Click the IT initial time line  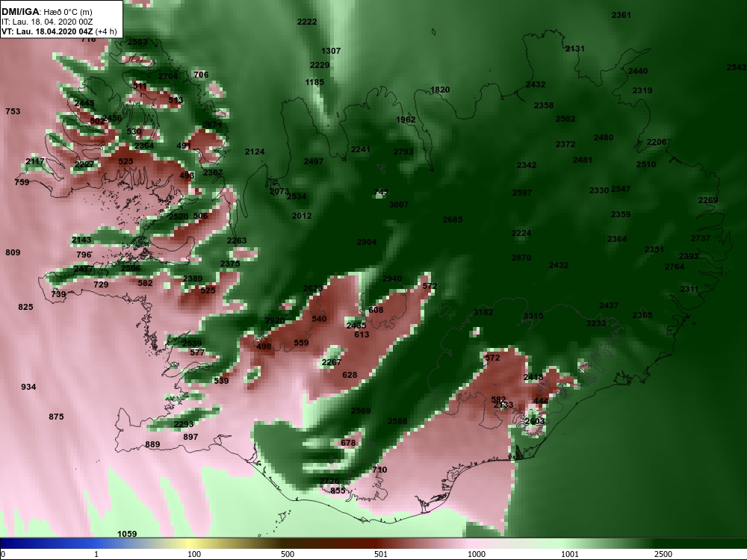(47, 22)
